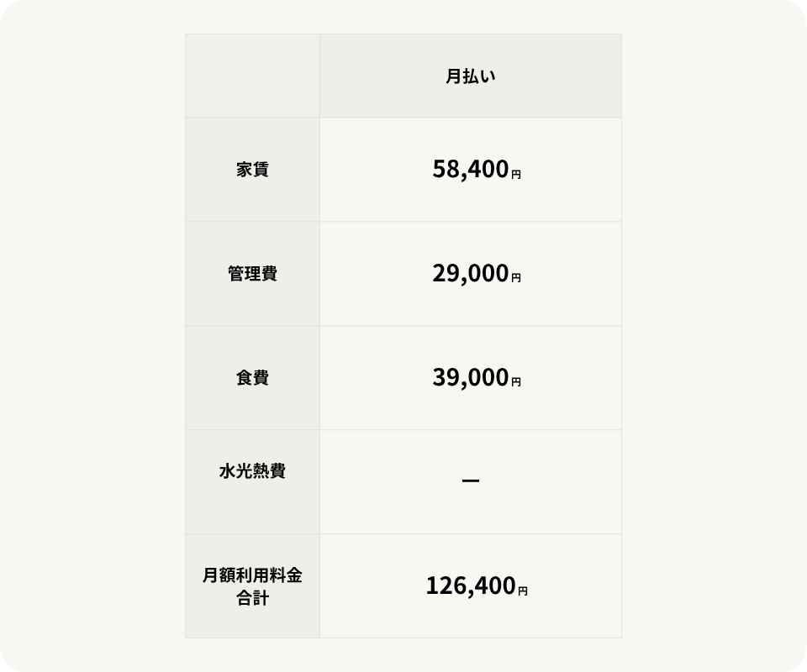The image size is (807, 672).
Task: Click the word 合計 in the total row
Action: (252, 600)
